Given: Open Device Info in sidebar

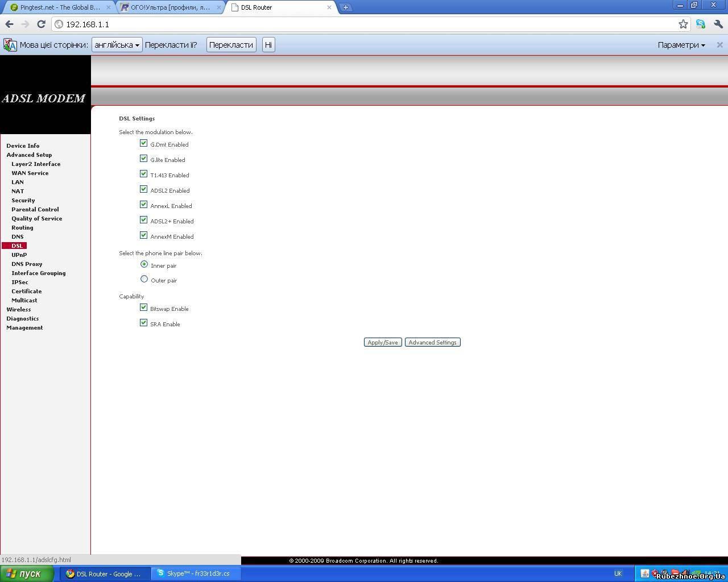Looking at the screenshot, I should pyautogui.click(x=23, y=145).
